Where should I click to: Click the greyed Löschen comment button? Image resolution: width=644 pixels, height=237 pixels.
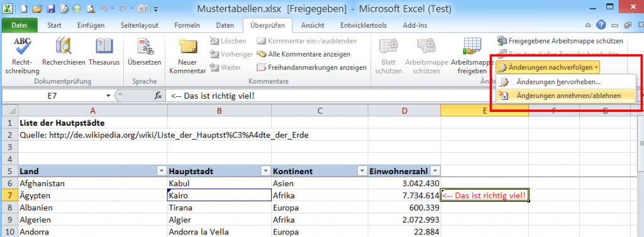click(228, 41)
